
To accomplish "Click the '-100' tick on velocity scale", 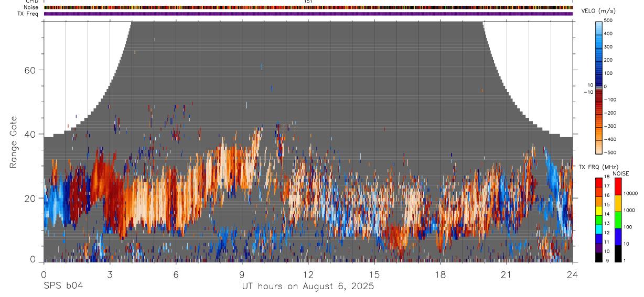I will 609,100.
